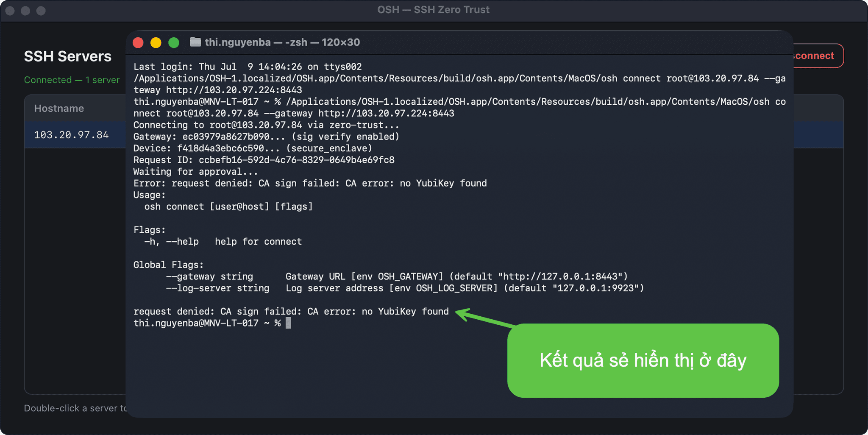Click the terminal title thi.nguyenba — -zsh

tap(282, 42)
